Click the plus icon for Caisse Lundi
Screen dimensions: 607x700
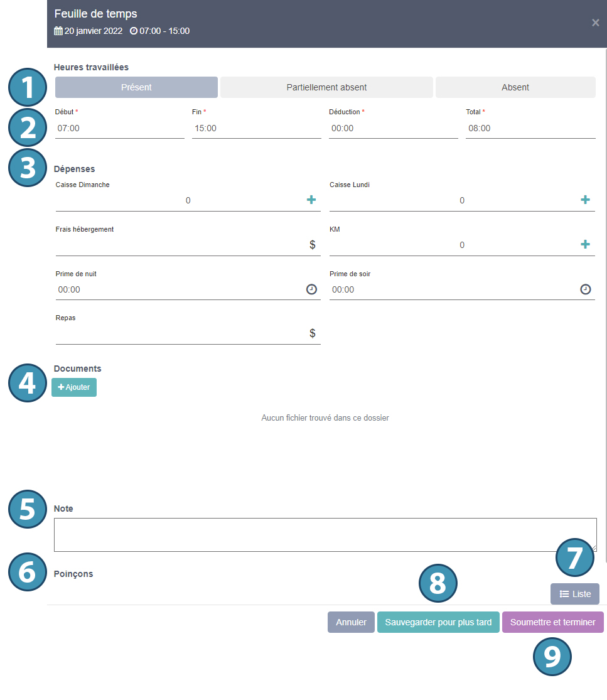click(585, 200)
